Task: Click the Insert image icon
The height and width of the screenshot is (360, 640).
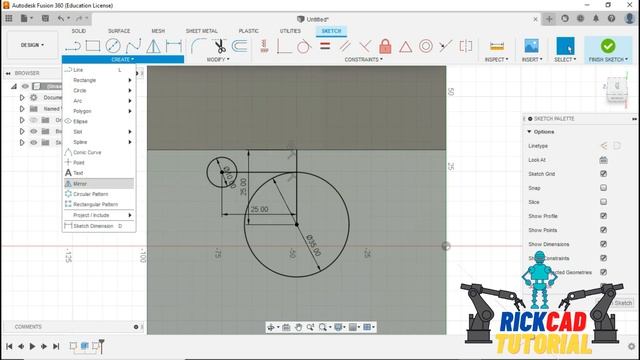Action: coord(531,46)
